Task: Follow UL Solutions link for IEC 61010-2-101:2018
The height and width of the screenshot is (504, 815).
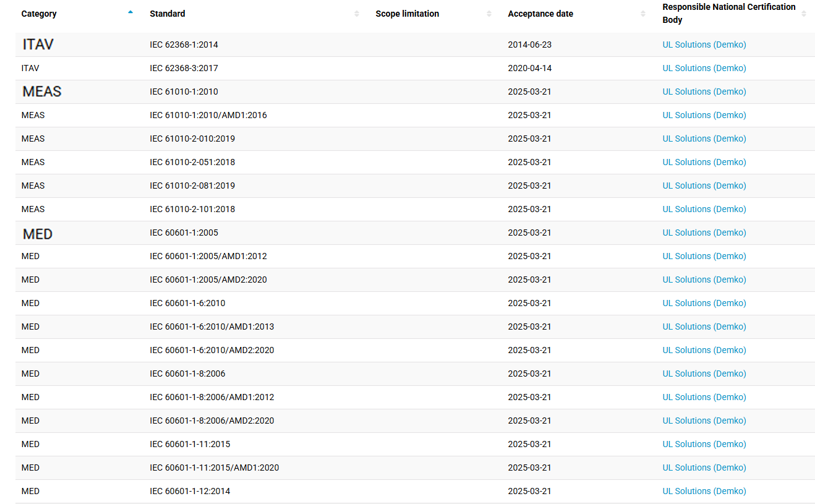Action: click(704, 209)
